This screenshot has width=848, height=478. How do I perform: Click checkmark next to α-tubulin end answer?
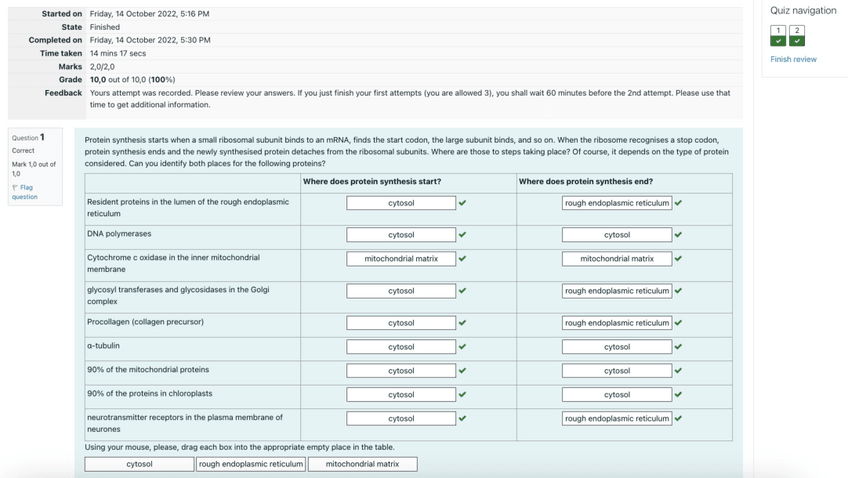coord(678,347)
